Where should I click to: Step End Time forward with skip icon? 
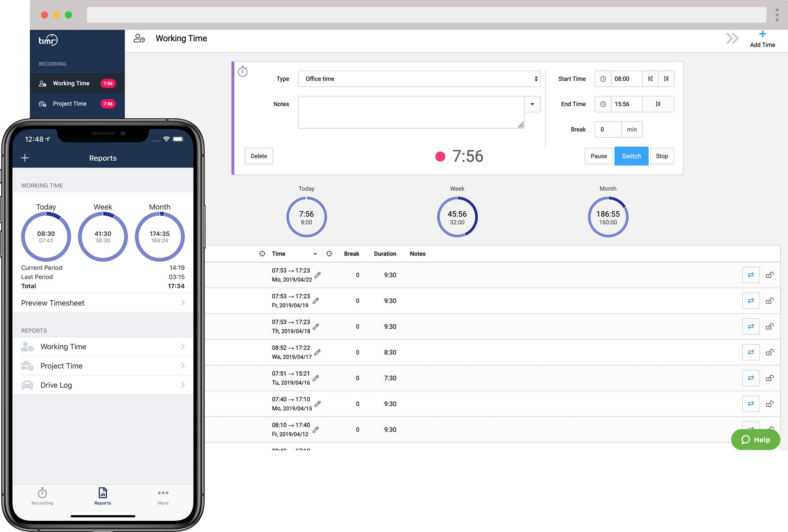click(658, 104)
